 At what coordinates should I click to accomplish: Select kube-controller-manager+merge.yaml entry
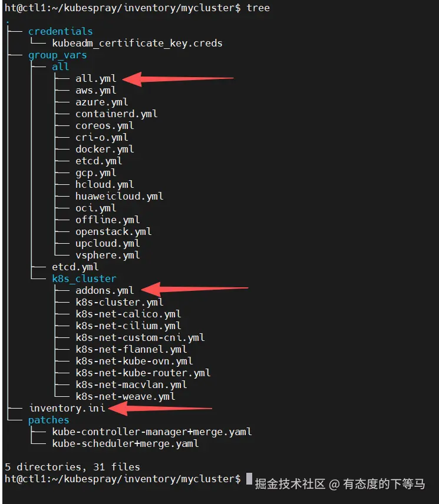click(151, 432)
